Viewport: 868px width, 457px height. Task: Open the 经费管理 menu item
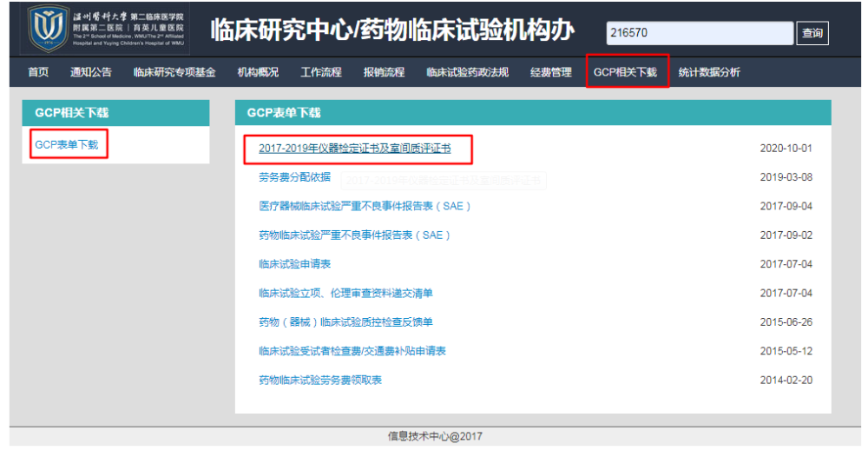[551, 72]
